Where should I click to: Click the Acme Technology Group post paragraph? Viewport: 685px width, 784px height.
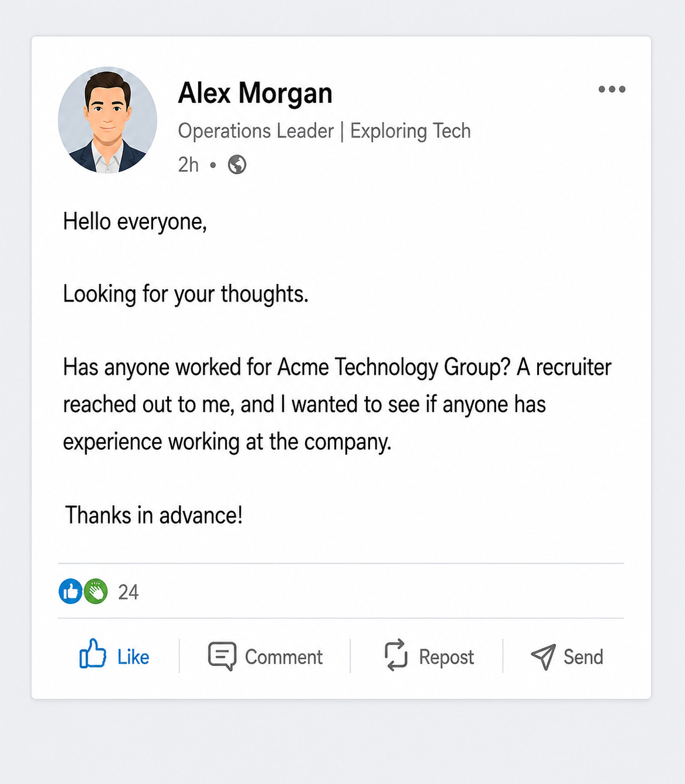[337, 404]
